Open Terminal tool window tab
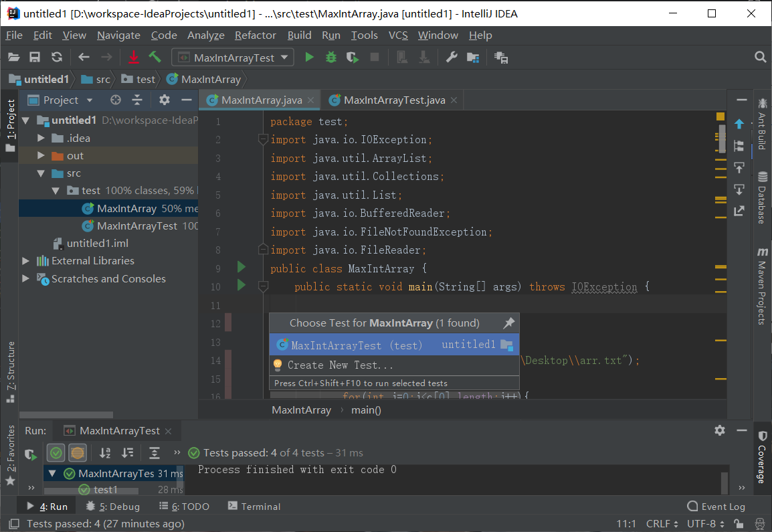The width and height of the screenshot is (772, 532). [254, 507]
